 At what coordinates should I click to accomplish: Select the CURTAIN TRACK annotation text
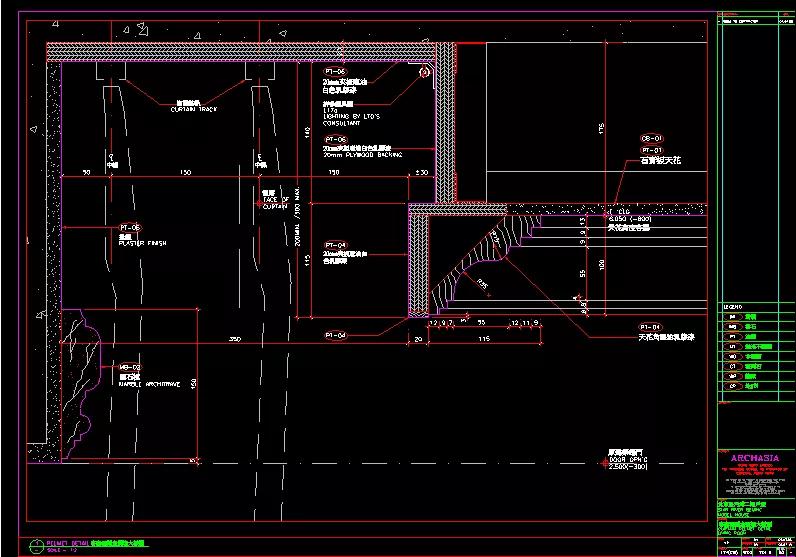pos(194,110)
